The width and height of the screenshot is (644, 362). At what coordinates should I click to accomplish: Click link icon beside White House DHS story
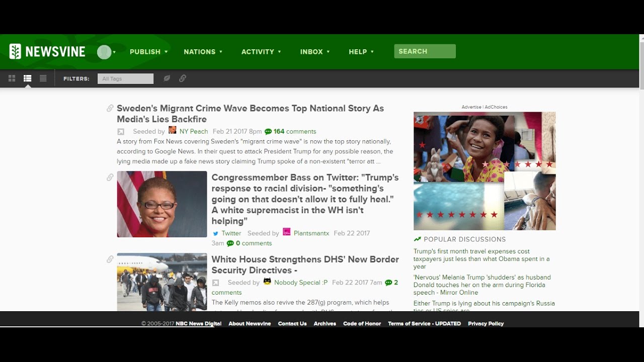click(110, 259)
